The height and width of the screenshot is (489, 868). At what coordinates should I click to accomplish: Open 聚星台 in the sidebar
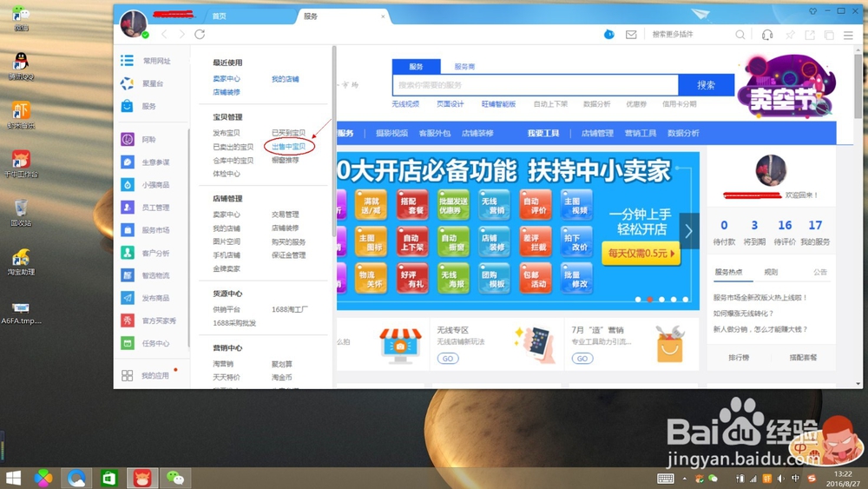pos(143,83)
